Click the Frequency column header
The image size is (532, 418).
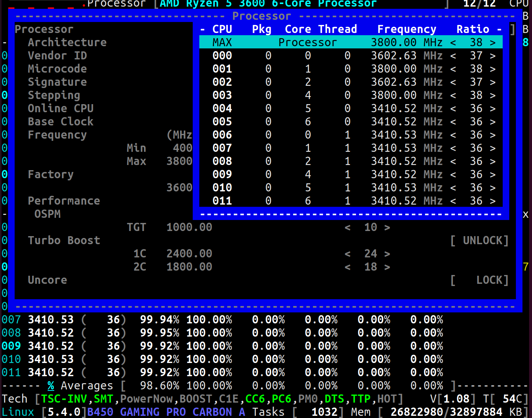407,29
